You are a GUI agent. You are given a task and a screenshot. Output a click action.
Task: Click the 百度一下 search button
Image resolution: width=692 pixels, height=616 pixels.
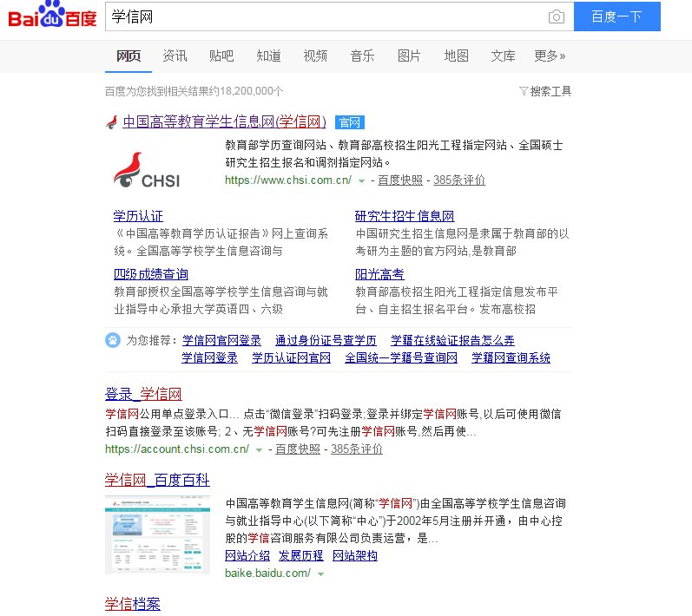(x=617, y=16)
